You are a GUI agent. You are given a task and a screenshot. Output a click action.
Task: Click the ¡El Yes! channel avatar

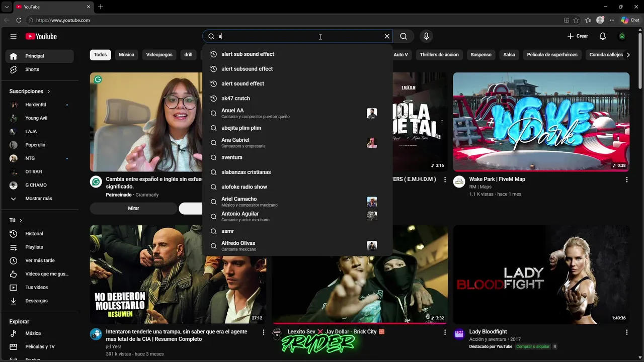(x=96, y=334)
